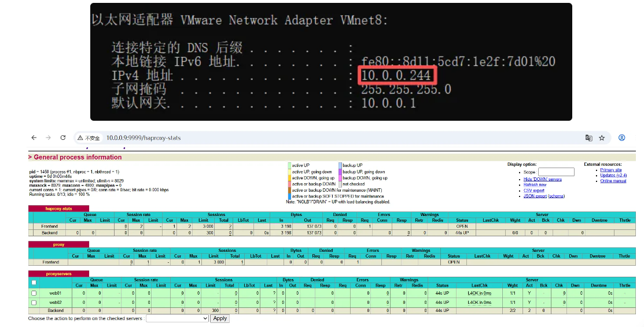This screenshot has height=327, width=644.
Task: Click the Refresh now link
Action: tap(535, 185)
